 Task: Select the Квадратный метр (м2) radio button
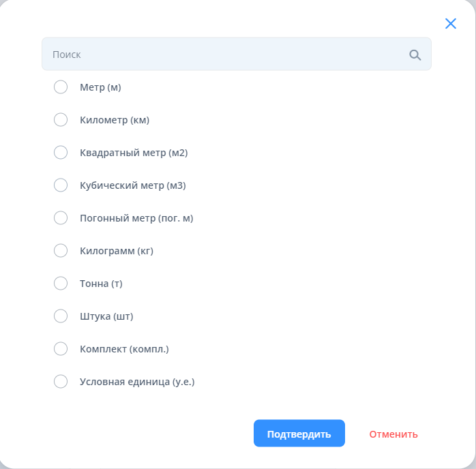[61, 153]
